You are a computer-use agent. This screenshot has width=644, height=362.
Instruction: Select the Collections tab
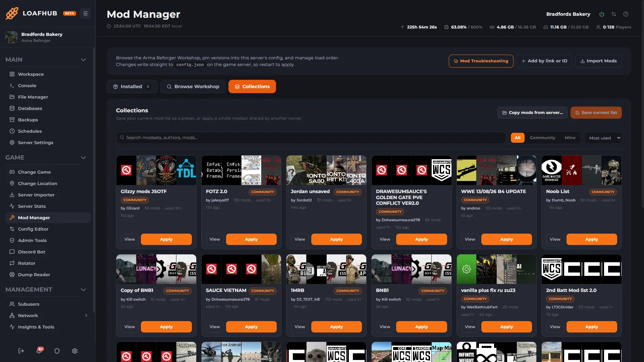click(252, 86)
